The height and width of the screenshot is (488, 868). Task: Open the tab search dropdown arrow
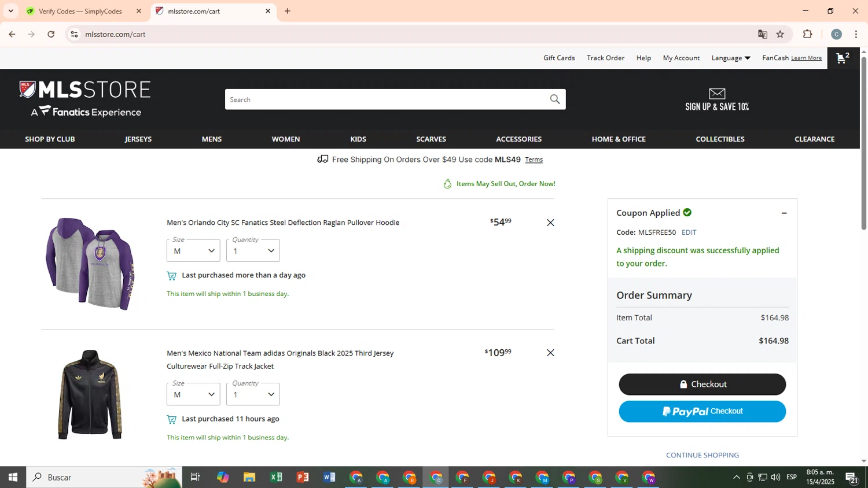click(10, 11)
